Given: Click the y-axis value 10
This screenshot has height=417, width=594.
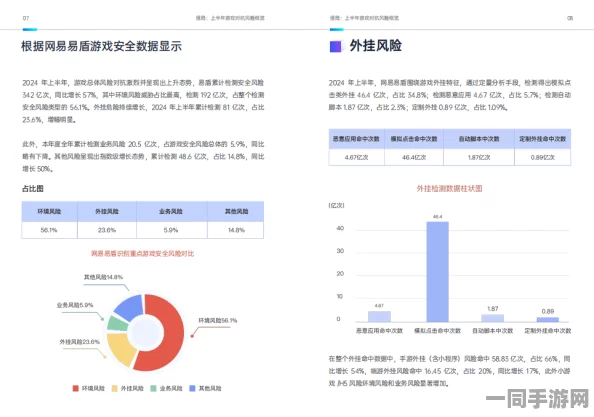Looking at the screenshot, I should point(340,297).
